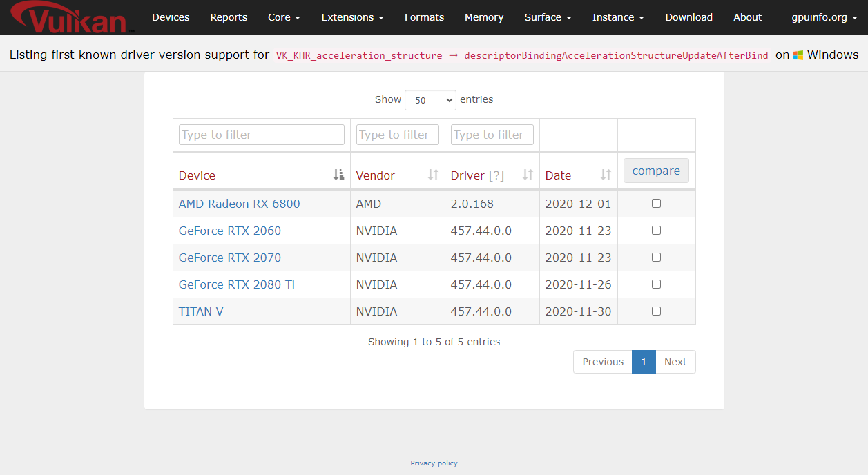Open the Privacy policy link
The image size is (868, 475).
click(434, 463)
